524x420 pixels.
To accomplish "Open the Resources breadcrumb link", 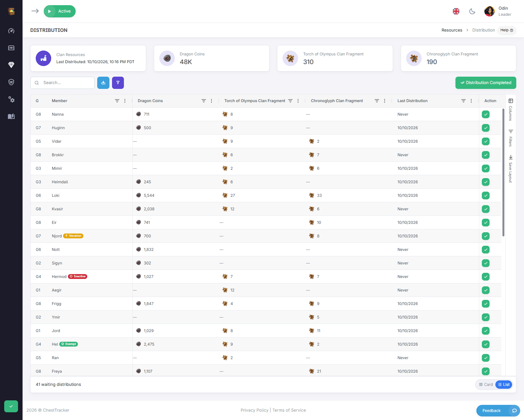I will pos(452,30).
